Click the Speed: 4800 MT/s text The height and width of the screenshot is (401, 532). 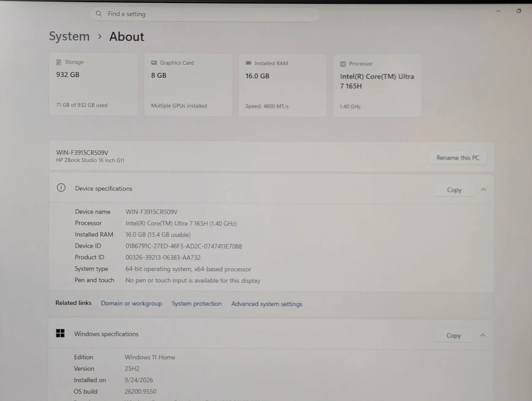[x=267, y=106]
